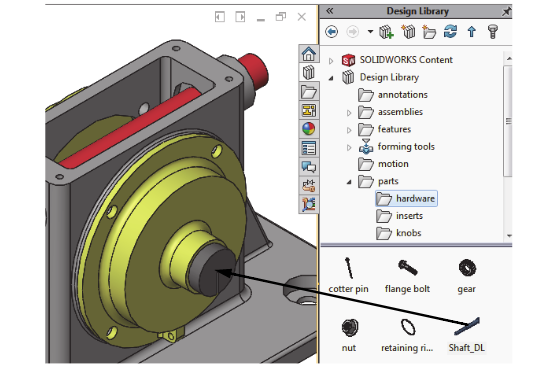The height and width of the screenshot is (368, 555).
Task: Select the knobs folder
Action: [x=408, y=233]
